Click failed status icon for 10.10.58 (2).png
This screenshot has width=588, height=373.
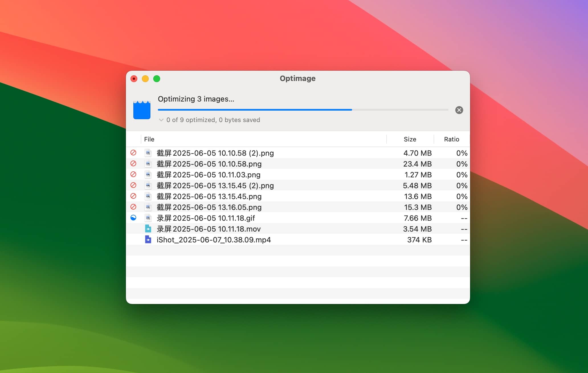133,153
